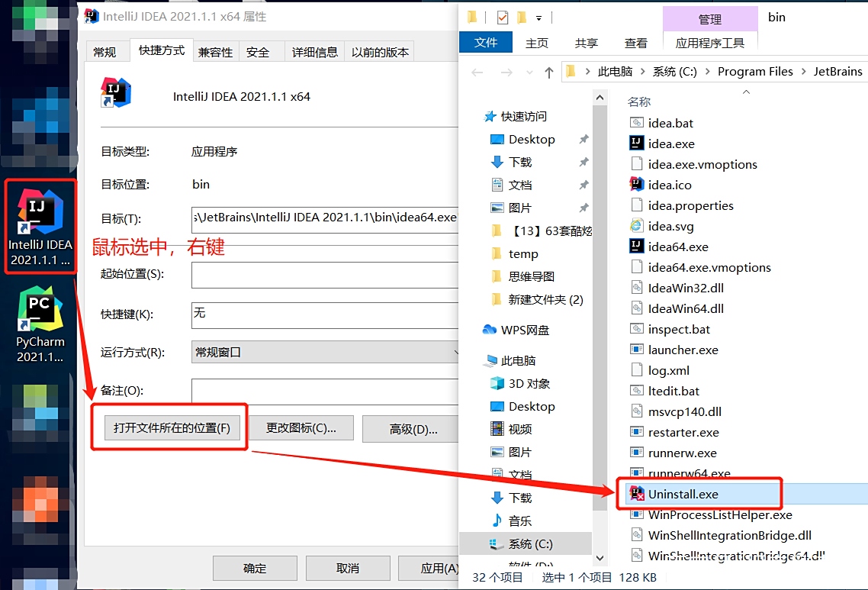Open the 查看 ribbon tab

pos(636,43)
